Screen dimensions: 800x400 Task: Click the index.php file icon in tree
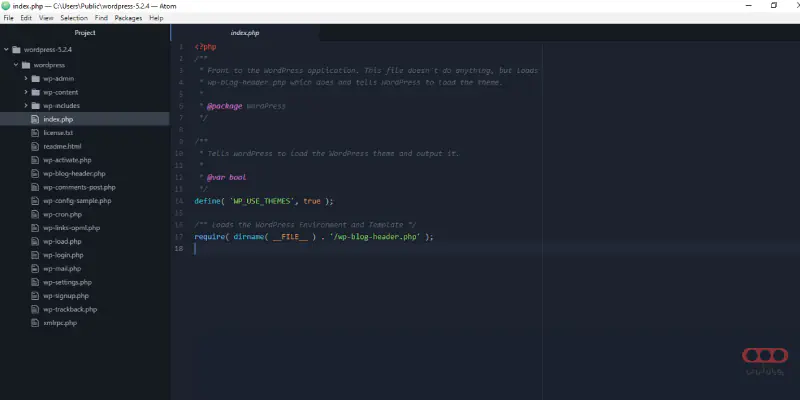pos(35,119)
